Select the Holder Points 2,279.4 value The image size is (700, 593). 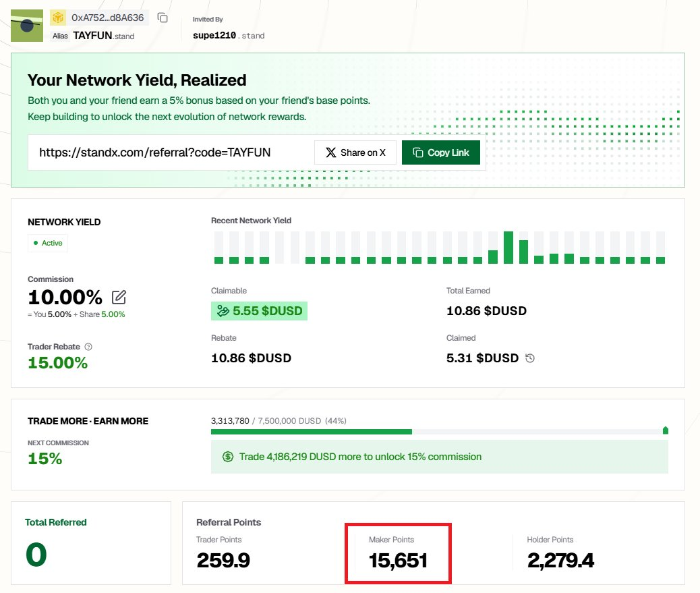coord(560,561)
